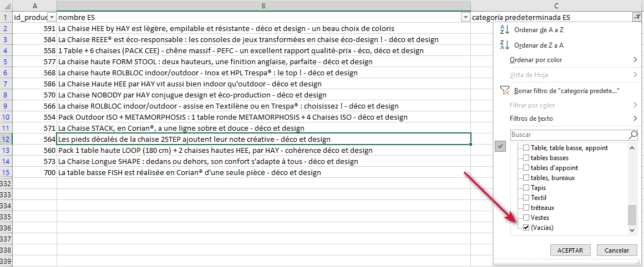The image size is (644, 267).
Task: Select row 15 header
Action: pos(6,172)
